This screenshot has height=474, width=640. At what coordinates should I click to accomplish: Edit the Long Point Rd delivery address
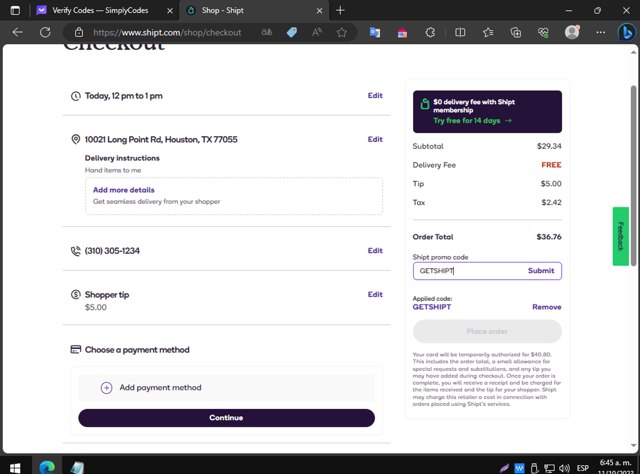pos(375,139)
